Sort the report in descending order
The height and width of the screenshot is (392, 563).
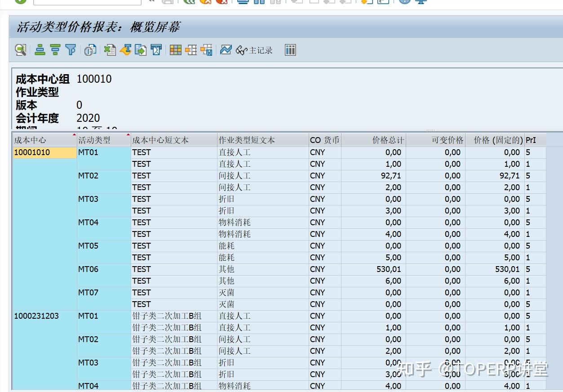[x=55, y=50]
